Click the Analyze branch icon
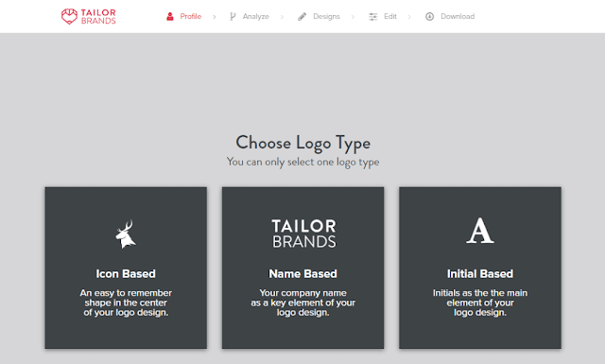Image resolution: width=605 pixels, height=364 pixels. point(233,17)
